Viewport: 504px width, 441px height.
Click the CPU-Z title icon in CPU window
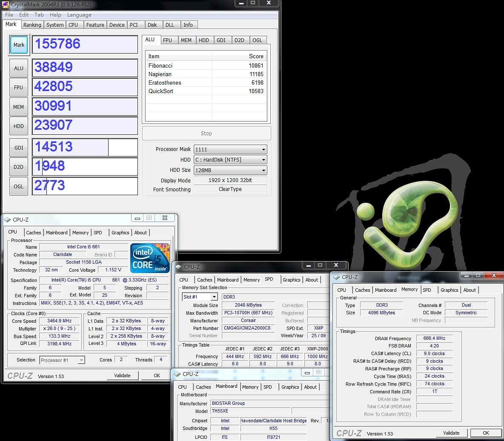7,220
